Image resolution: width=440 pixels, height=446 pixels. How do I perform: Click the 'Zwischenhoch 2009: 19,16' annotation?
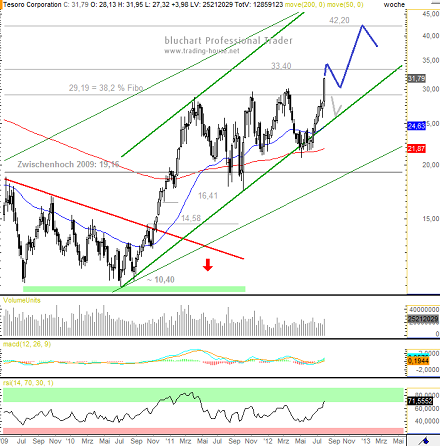tap(68, 164)
